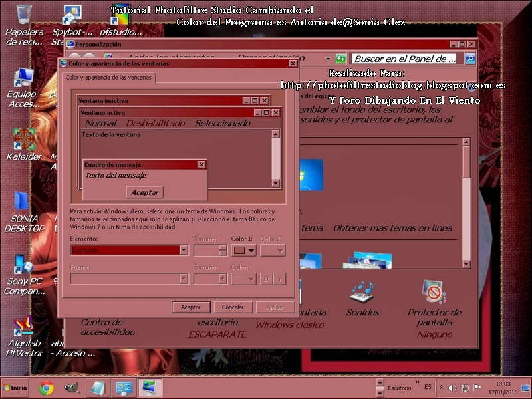This screenshot has width=532, height=399.
Task: Click the Windows 7 theme thumbnail
Action: pos(311,174)
